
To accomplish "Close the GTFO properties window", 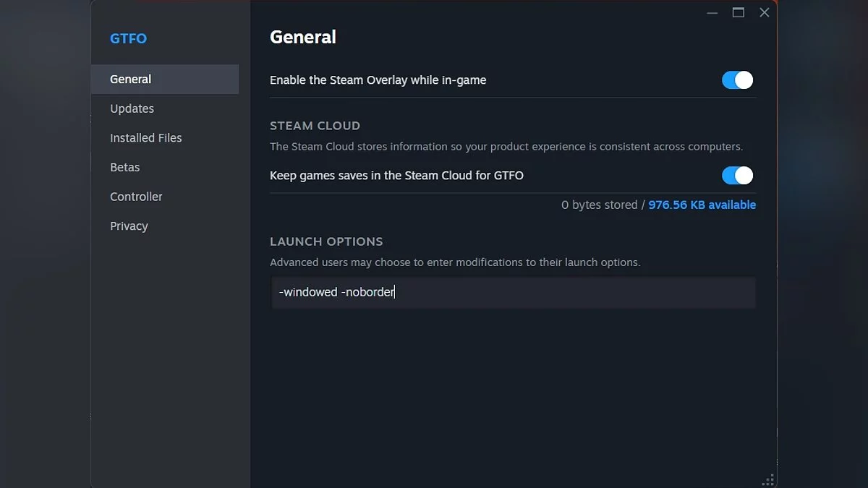I will coord(764,13).
